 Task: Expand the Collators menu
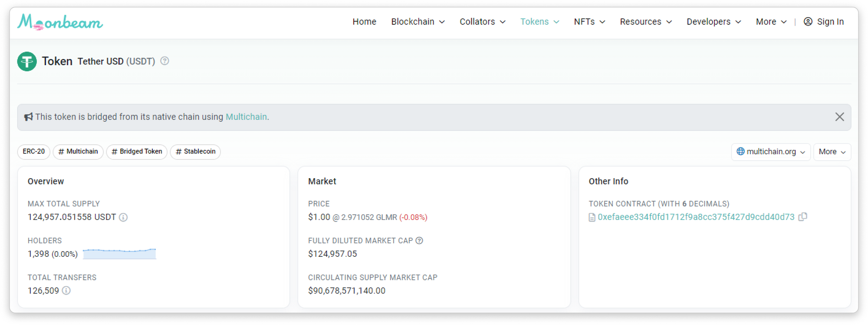(x=482, y=22)
